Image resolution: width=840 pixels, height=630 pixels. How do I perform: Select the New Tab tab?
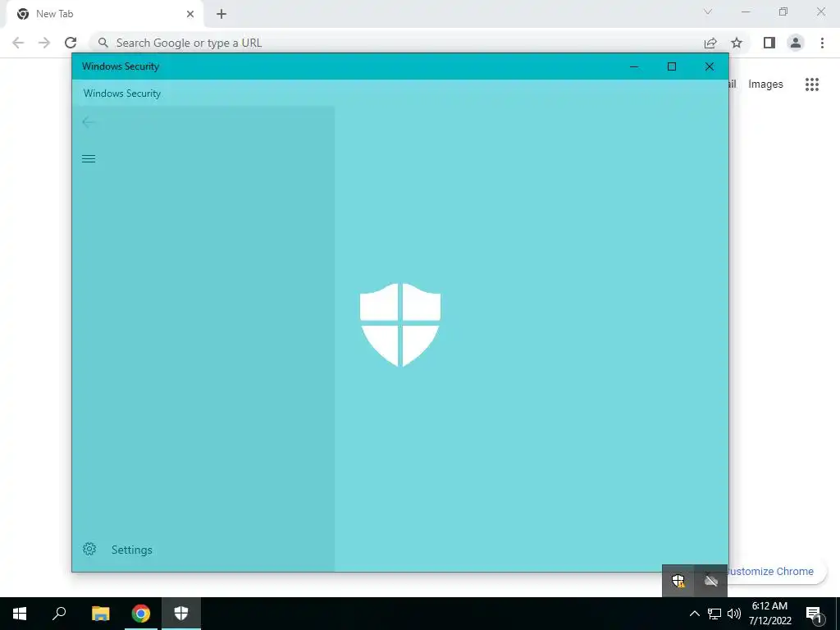coord(104,14)
